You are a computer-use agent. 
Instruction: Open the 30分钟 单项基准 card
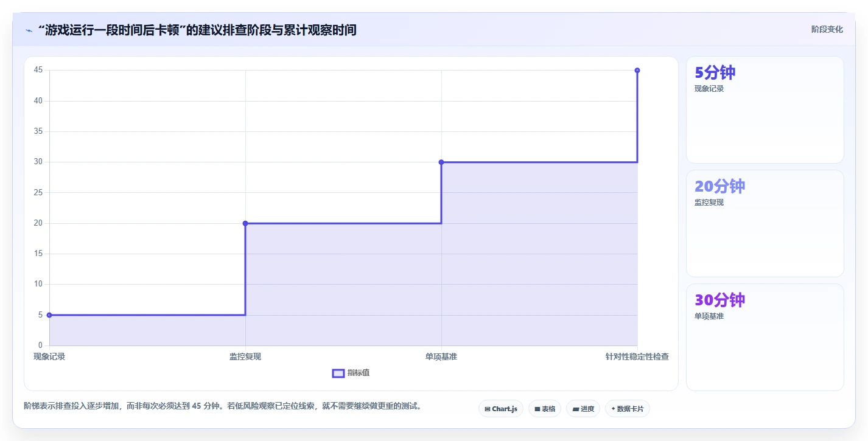pos(765,337)
